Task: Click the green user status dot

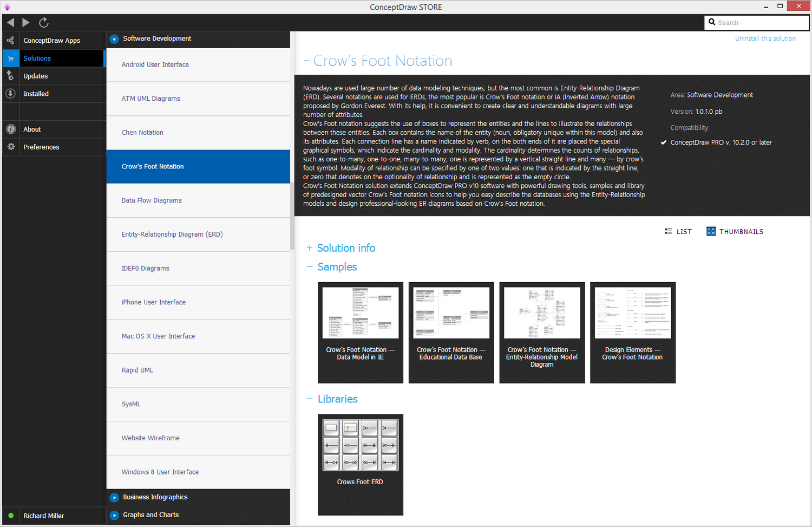Action: coord(11,516)
